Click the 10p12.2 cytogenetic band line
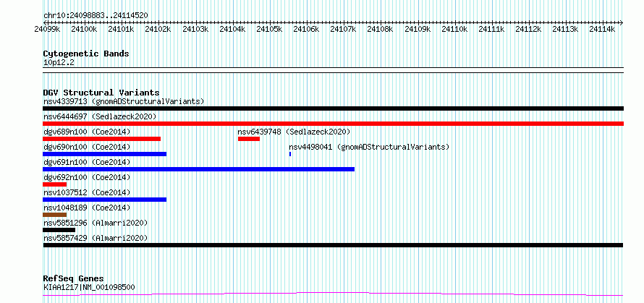Screen dimensions: 644x303 333,70
